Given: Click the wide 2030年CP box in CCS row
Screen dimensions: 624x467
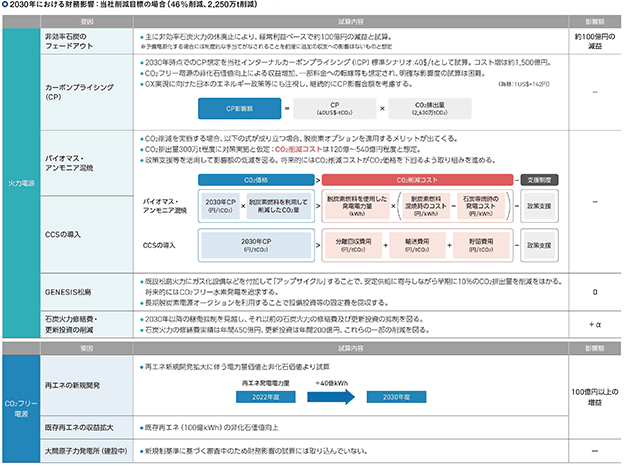Looking at the screenshot, I should (256, 245).
